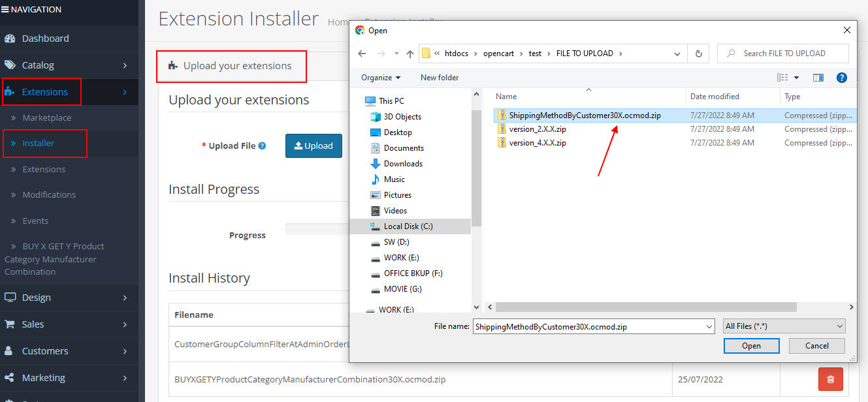
Task: Click the back arrow in Open dialog
Action: [362, 54]
